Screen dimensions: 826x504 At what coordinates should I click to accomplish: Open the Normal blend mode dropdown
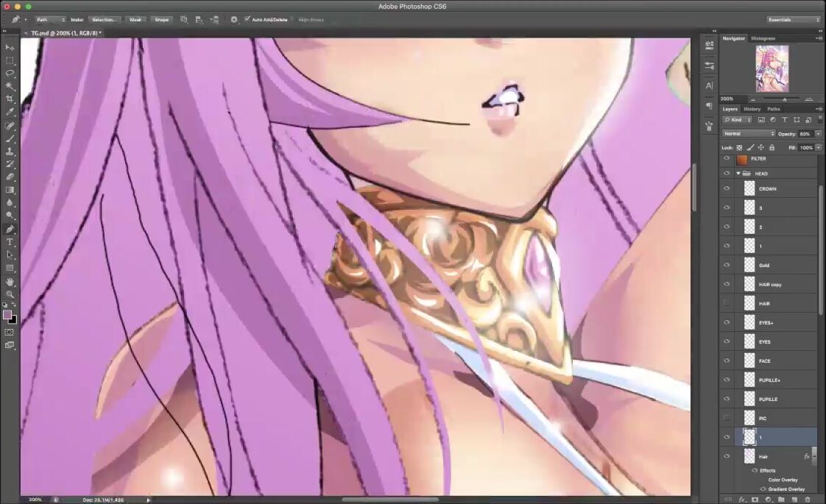coord(748,134)
